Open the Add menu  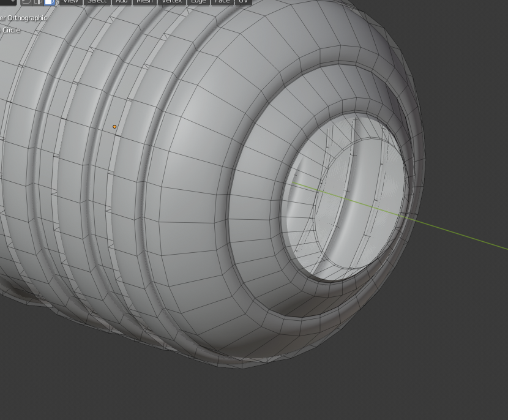pyautogui.click(x=122, y=2)
